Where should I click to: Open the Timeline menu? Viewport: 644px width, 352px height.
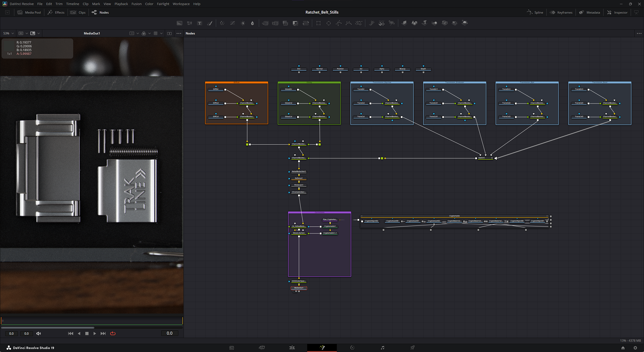click(72, 4)
